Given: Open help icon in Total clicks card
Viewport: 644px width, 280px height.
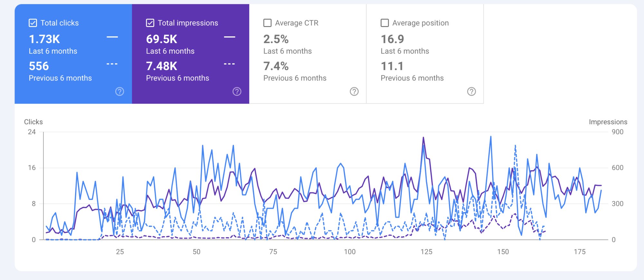Looking at the screenshot, I should [x=119, y=92].
